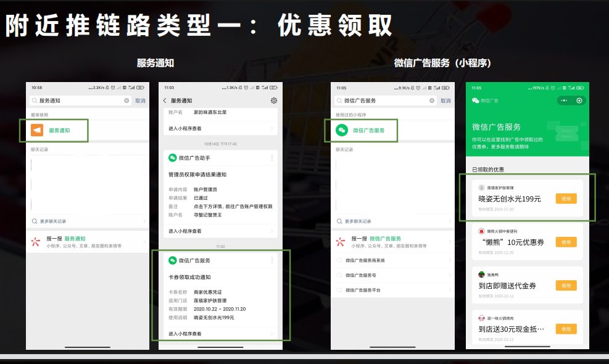Viewport: 609px width, 364px height.
Task: Tap the 卡券领取成功通知 heading
Action: pos(189,278)
